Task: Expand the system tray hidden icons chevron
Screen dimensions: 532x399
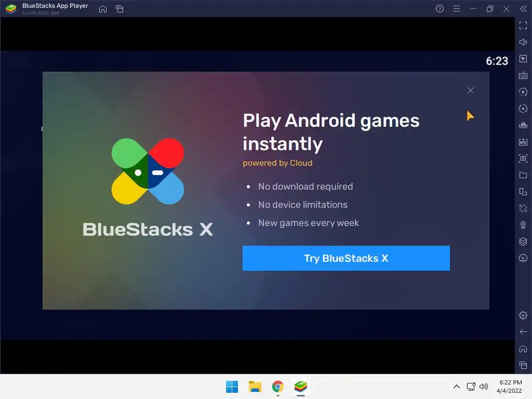Action: [x=457, y=387]
